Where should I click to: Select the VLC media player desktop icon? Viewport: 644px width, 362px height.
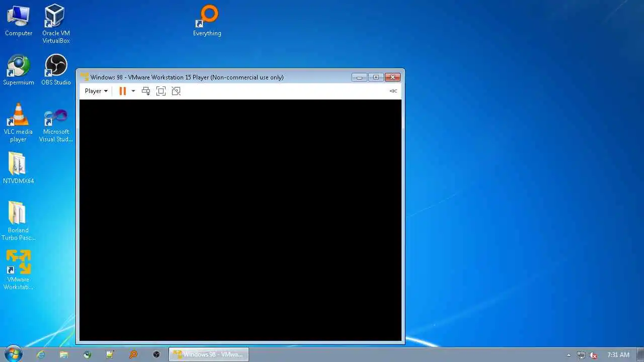pyautogui.click(x=19, y=123)
